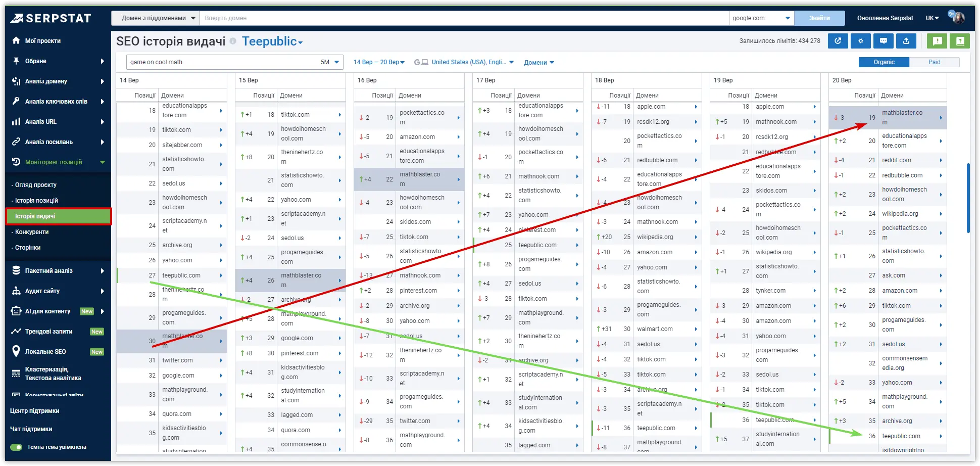Click the Трендові запити trend icon

pyautogui.click(x=16, y=331)
